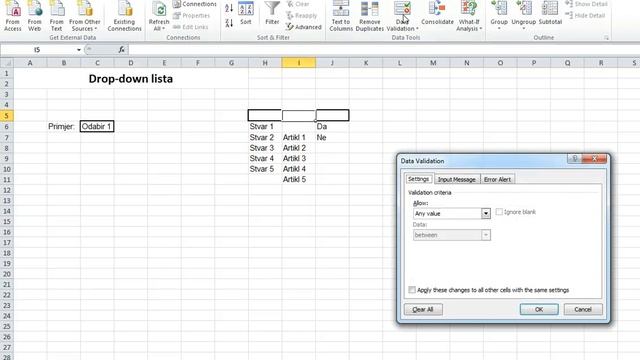This screenshot has height=360, width=640.
Task: Click the Name Box showing I5
Action: click(x=38, y=50)
